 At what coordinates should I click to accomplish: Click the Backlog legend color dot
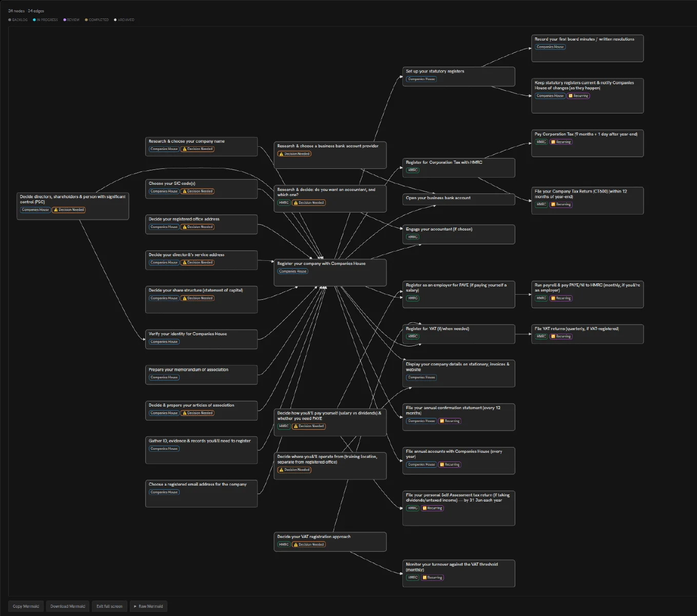click(x=10, y=20)
